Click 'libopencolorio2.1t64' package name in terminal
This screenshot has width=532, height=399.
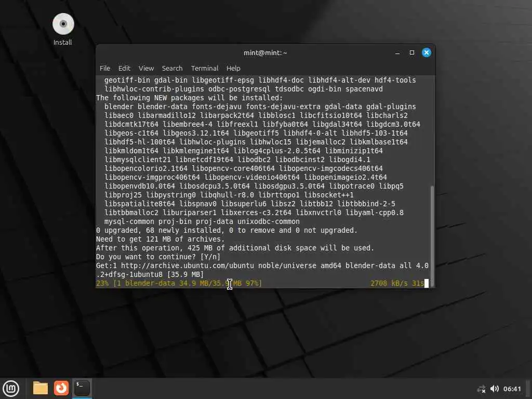tap(146, 169)
